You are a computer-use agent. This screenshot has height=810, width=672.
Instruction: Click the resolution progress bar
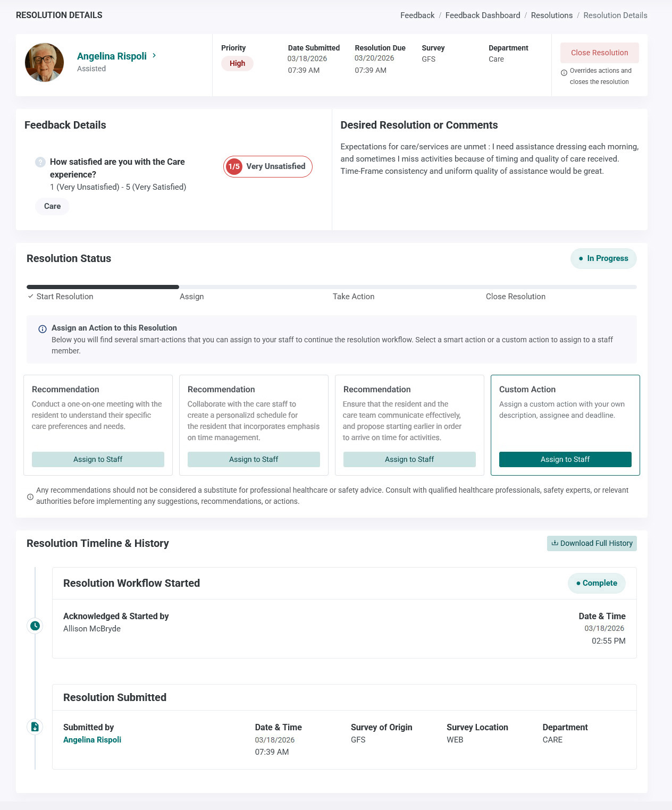tap(332, 287)
